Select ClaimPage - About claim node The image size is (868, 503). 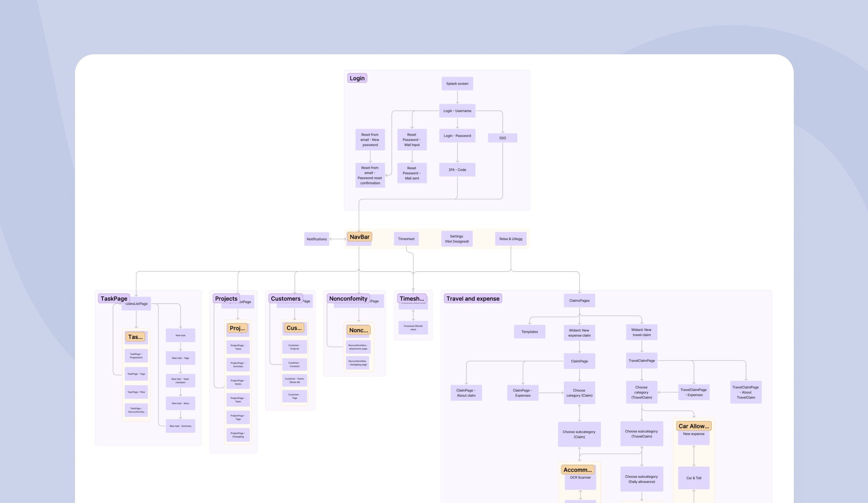coord(466,393)
